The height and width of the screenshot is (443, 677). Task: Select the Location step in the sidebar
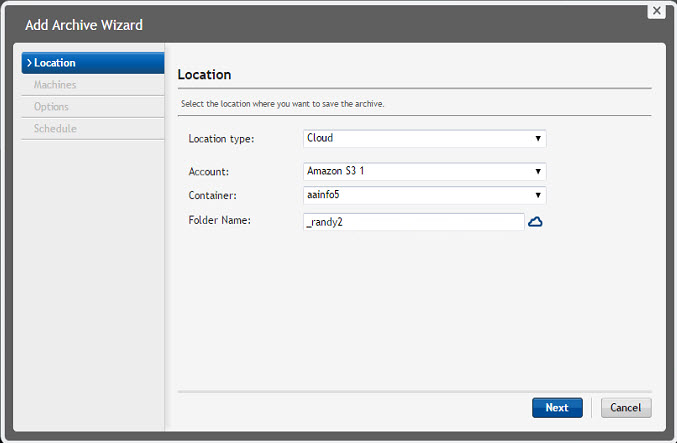point(92,63)
